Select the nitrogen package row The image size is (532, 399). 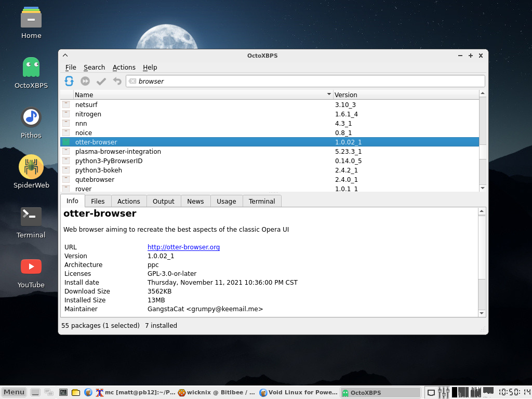pyautogui.click(x=270, y=114)
